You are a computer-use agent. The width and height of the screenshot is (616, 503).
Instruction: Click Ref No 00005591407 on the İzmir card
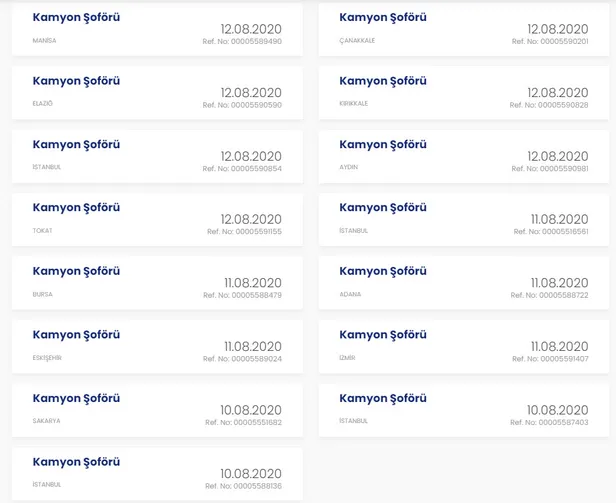pos(549,359)
